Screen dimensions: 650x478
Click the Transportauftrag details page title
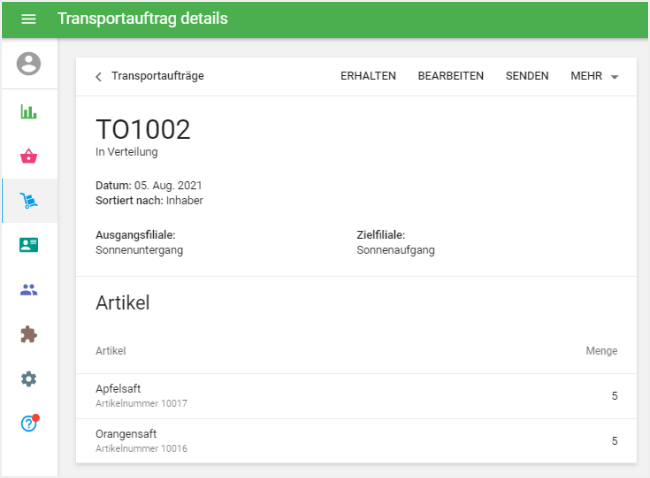click(143, 19)
